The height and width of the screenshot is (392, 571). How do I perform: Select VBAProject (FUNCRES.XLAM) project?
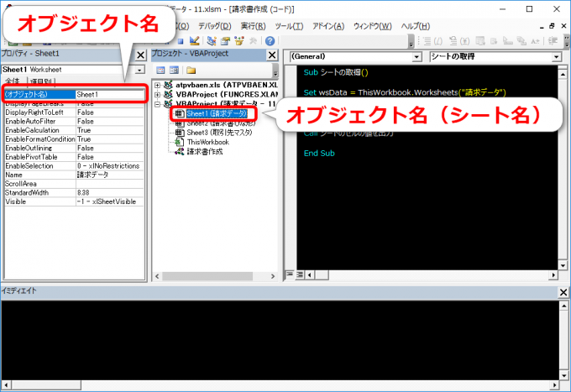[x=226, y=94]
